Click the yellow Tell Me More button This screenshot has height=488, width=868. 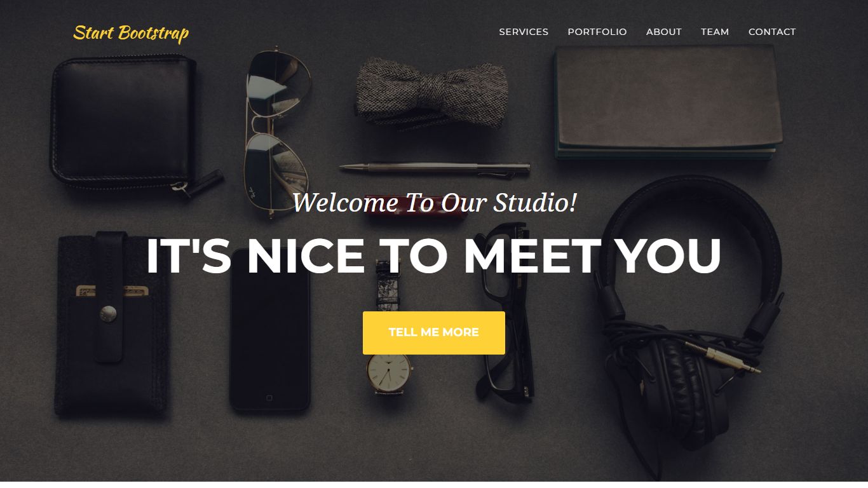tap(434, 332)
